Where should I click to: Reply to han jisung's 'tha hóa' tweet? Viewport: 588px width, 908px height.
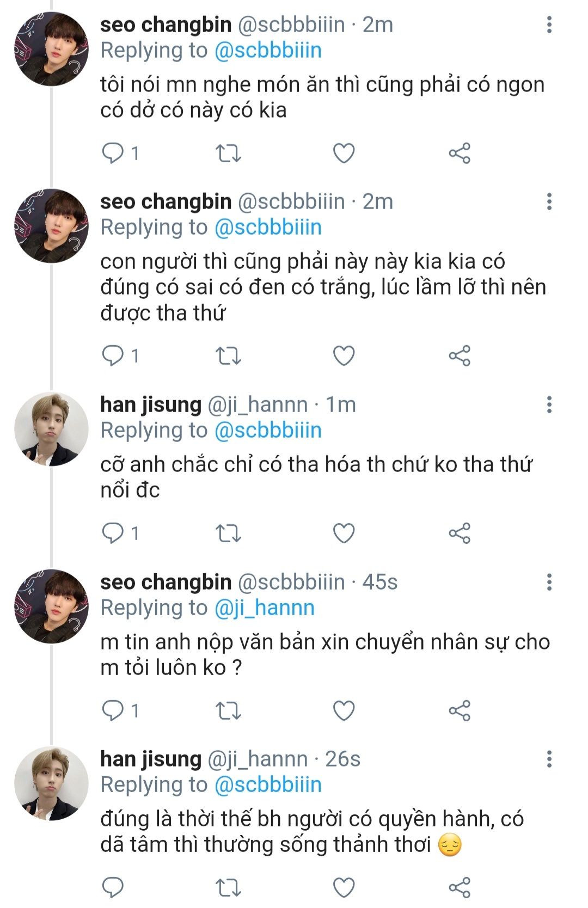[x=113, y=533]
